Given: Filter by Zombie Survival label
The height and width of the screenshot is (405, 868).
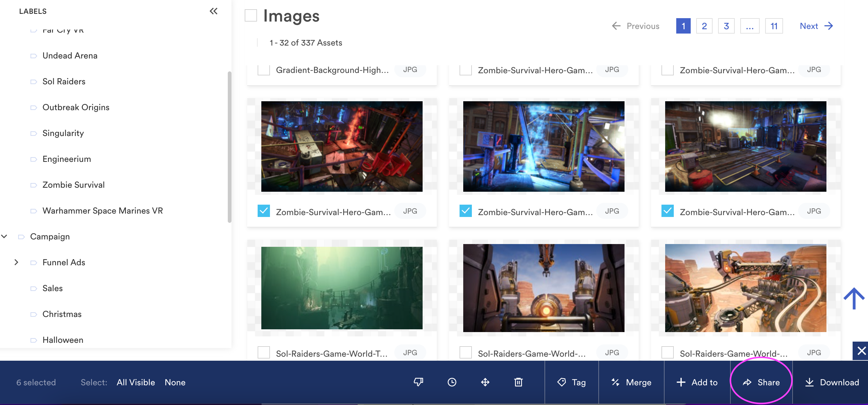Looking at the screenshot, I should coord(74,185).
